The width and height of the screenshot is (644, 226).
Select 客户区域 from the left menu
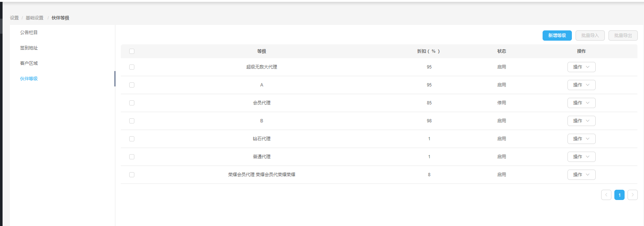tap(29, 63)
